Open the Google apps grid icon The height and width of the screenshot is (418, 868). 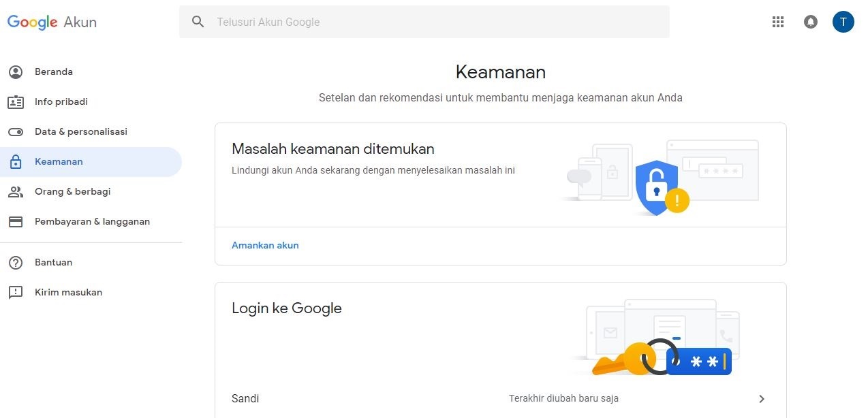pos(778,22)
